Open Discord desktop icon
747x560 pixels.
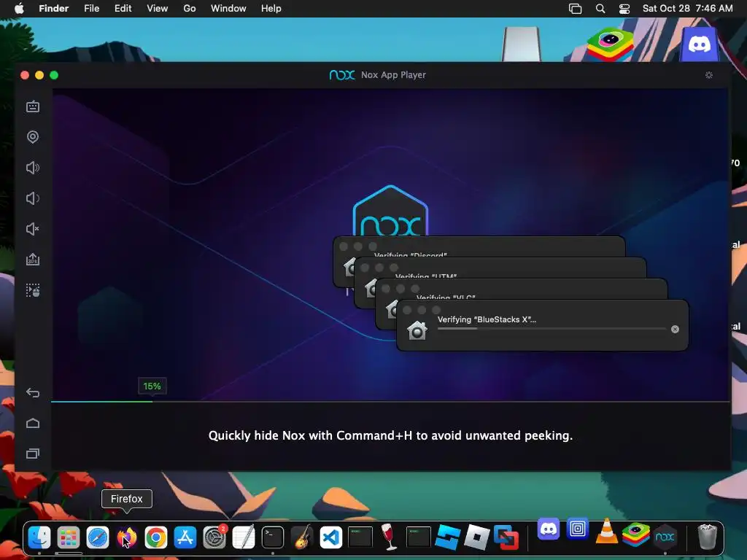click(x=700, y=44)
